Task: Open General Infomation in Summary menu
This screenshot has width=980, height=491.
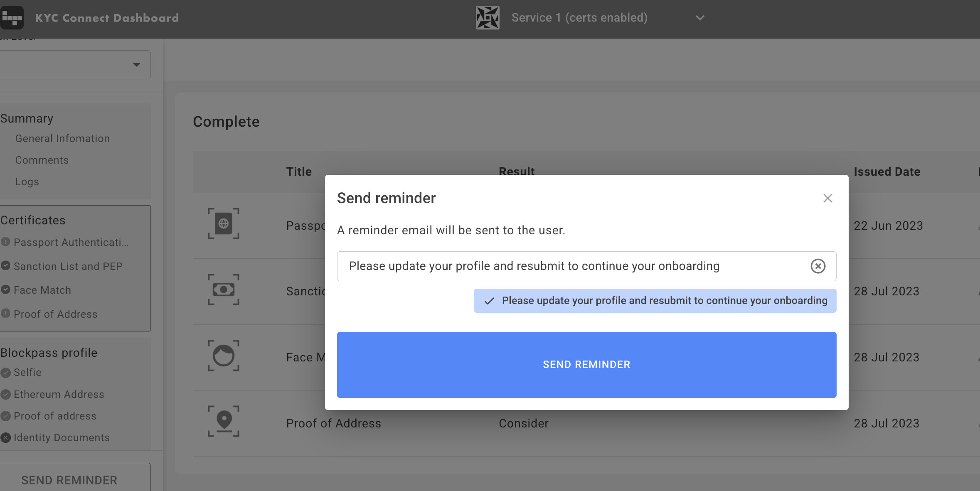Action: click(x=62, y=138)
